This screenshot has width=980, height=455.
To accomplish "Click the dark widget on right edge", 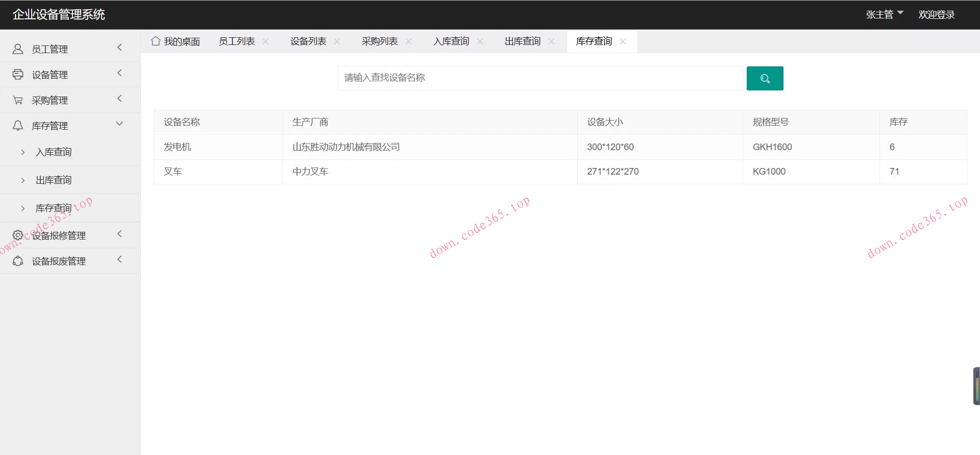I will (976, 386).
